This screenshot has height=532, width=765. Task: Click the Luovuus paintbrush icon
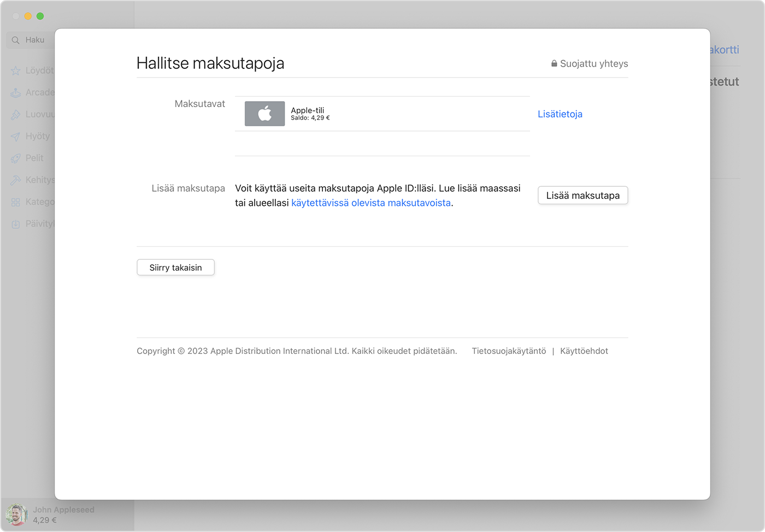point(15,115)
